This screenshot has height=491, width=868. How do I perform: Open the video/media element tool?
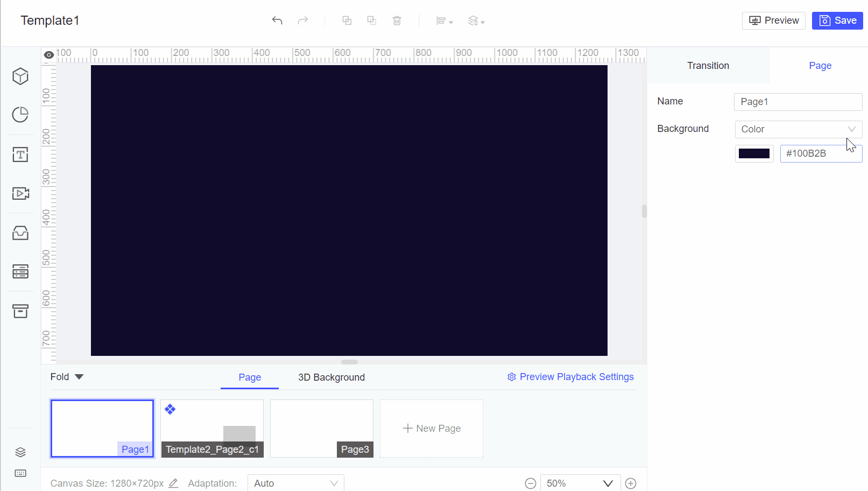tap(20, 193)
